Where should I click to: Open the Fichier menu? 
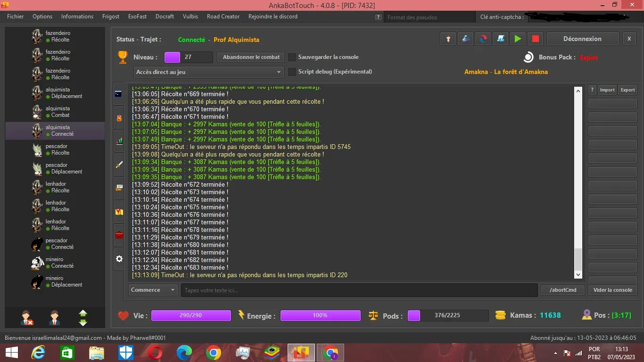coord(16,16)
